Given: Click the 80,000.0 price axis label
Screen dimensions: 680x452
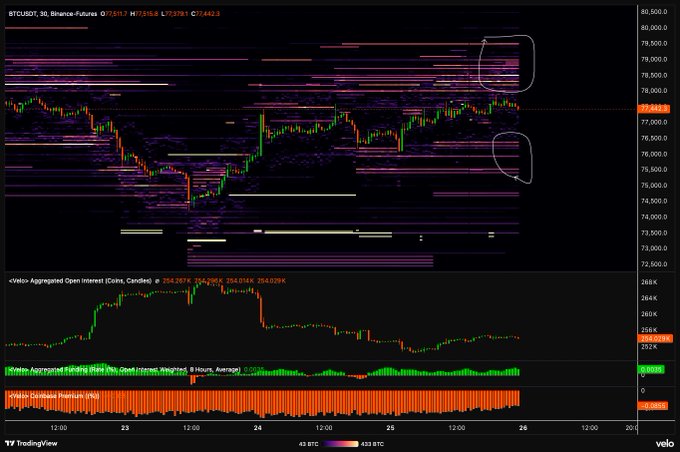Looking at the screenshot, I should coord(654,28).
